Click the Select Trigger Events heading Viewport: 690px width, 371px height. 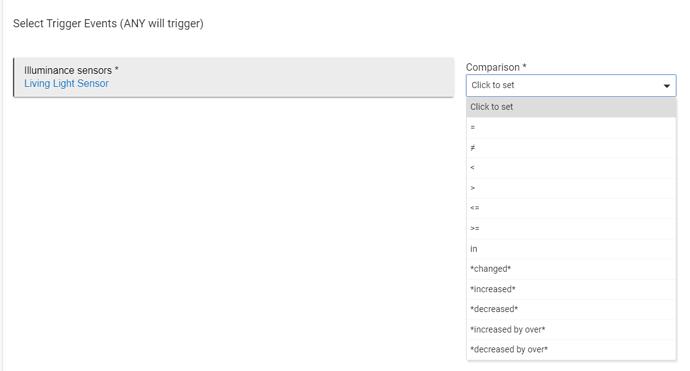[x=108, y=23]
